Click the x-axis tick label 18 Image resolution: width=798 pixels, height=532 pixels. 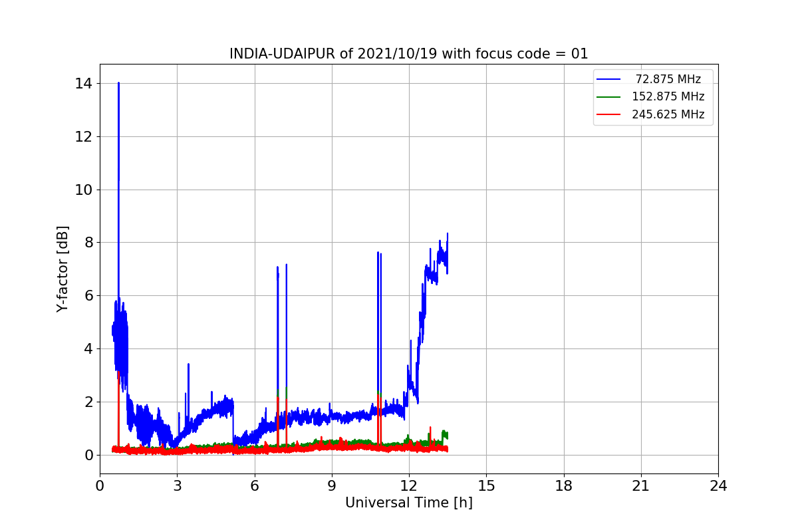[x=564, y=486]
